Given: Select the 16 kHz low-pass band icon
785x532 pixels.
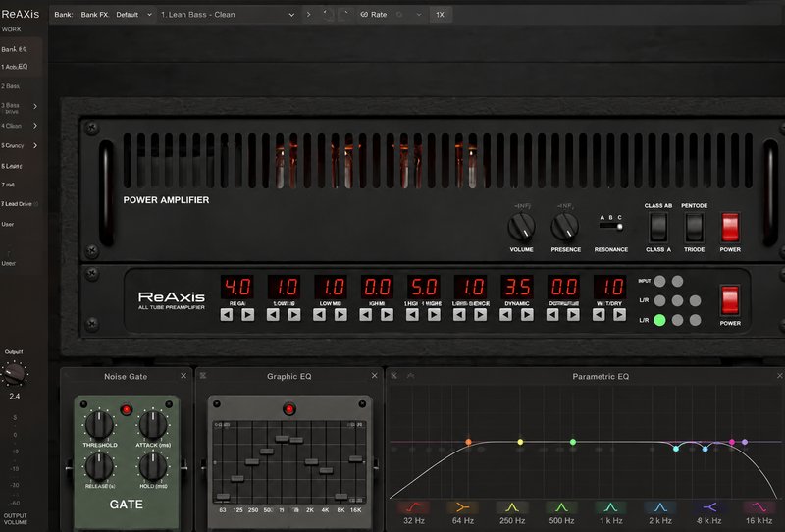Looking at the screenshot, I should click(759, 507).
